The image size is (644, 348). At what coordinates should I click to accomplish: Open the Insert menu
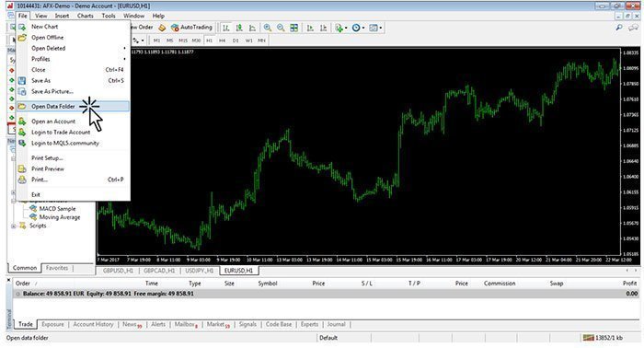click(62, 16)
